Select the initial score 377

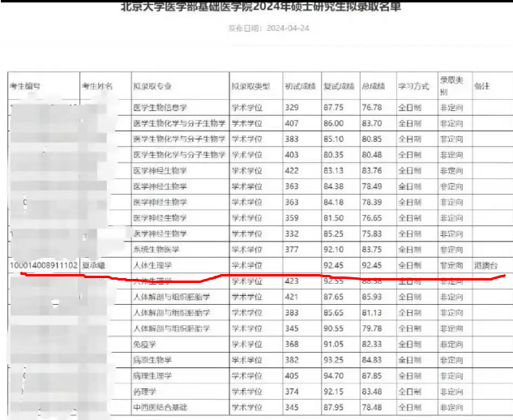point(292,250)
